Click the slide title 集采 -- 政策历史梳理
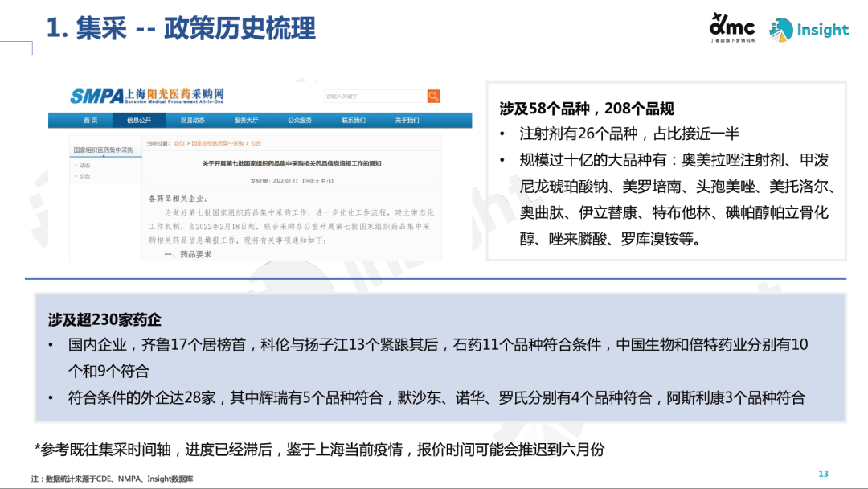The image size is (868, 489). (181, 27)
